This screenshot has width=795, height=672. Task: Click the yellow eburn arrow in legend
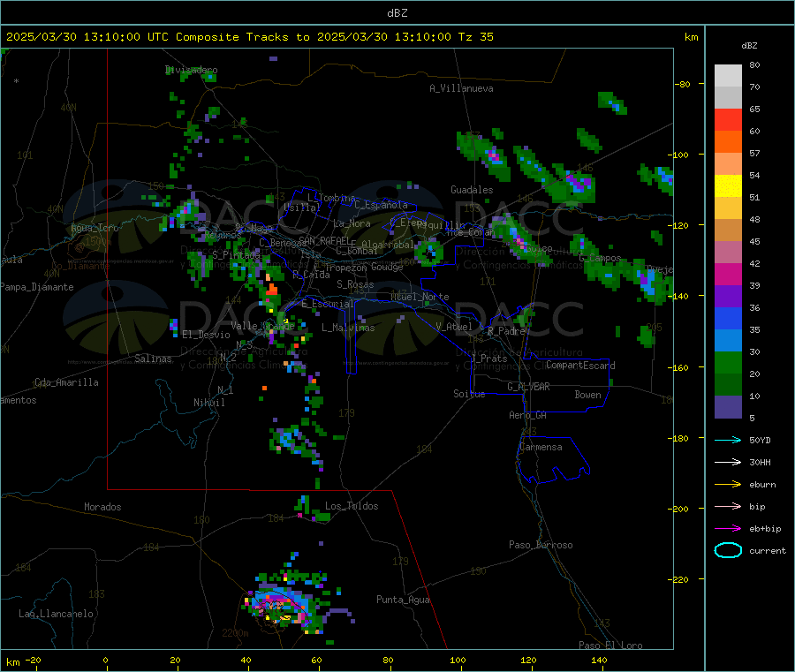click(x=728, y=485)
